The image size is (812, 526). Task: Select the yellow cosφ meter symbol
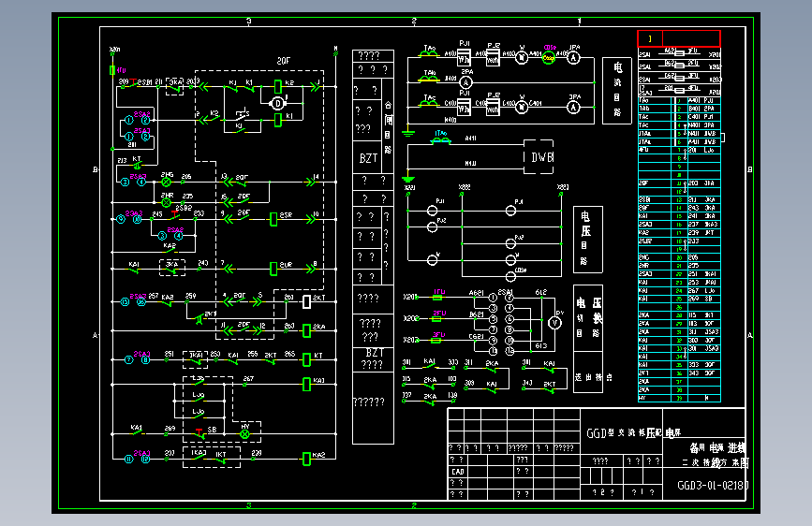(x=549, y=58)
